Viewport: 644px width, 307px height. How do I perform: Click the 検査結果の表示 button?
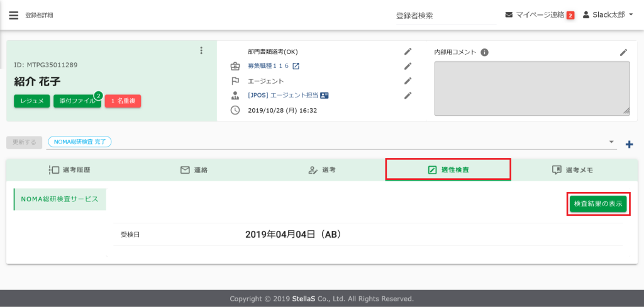pos(598,204)
